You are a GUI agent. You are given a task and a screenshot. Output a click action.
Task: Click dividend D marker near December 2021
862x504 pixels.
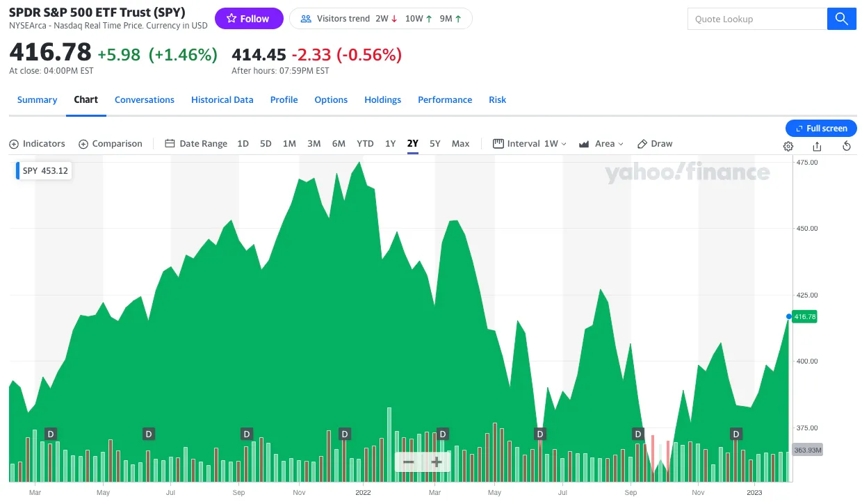(344, 434)
